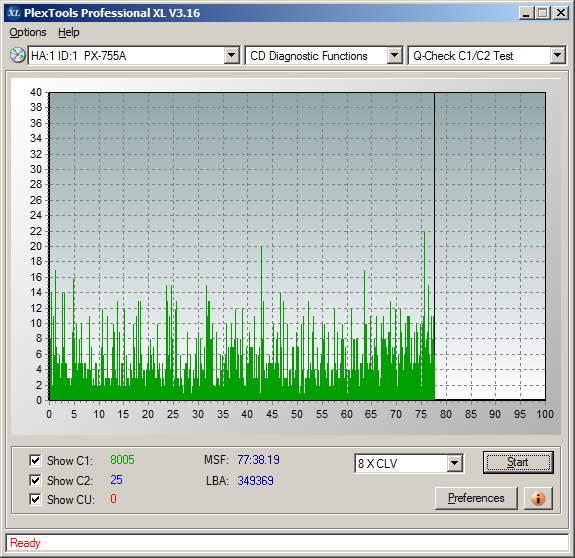
Task: Minimize the PlexTools window
Action: (526, 13)
